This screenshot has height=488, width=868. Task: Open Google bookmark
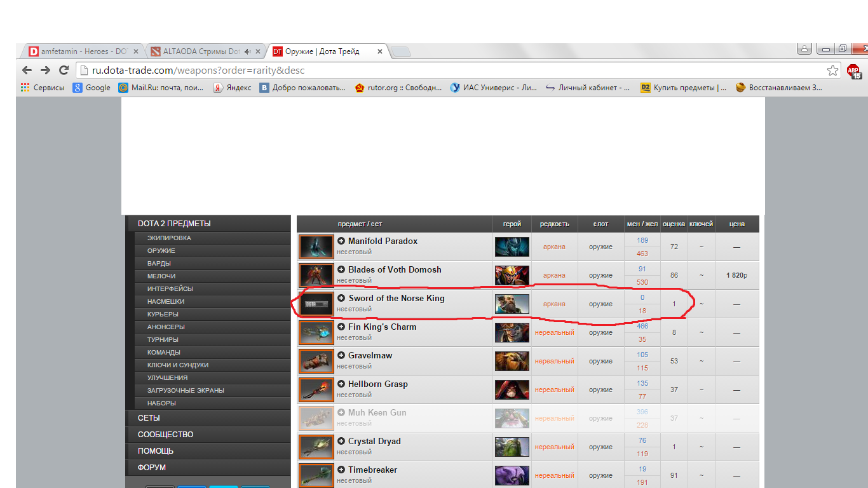[92, 88]
